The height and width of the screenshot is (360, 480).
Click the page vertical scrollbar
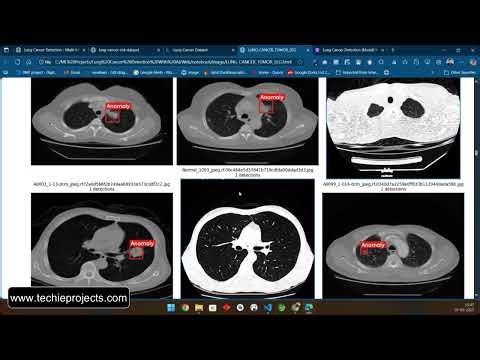[x=477, y=187]
